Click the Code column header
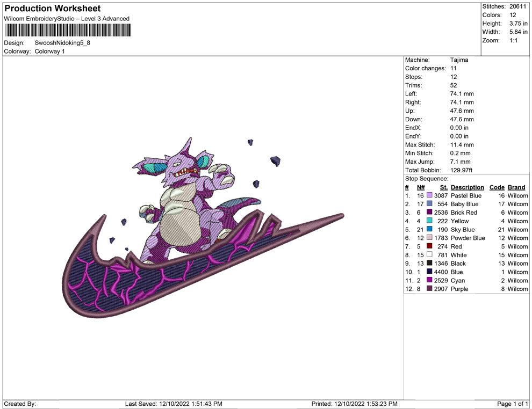This screenshot has height=409, width=532. (497, 187)
